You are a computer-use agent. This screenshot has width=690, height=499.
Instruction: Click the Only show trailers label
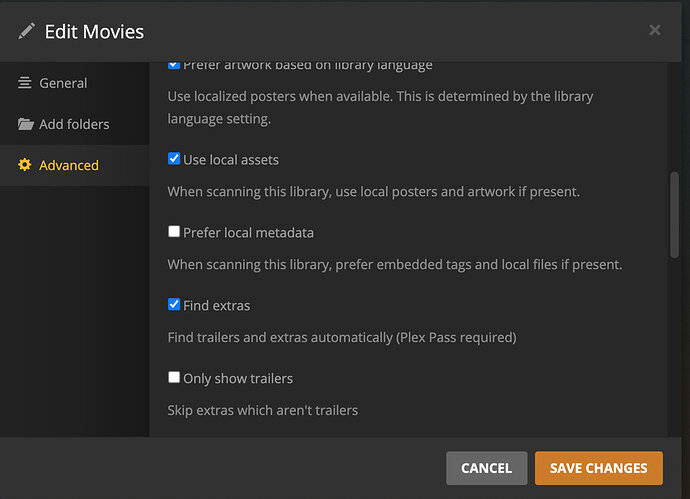coord(238,379)
